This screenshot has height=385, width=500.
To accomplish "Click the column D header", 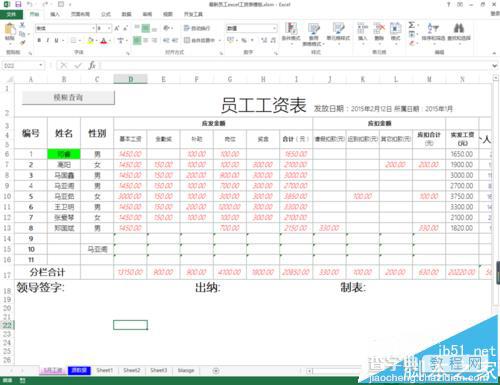I will (x=130, y=79).
